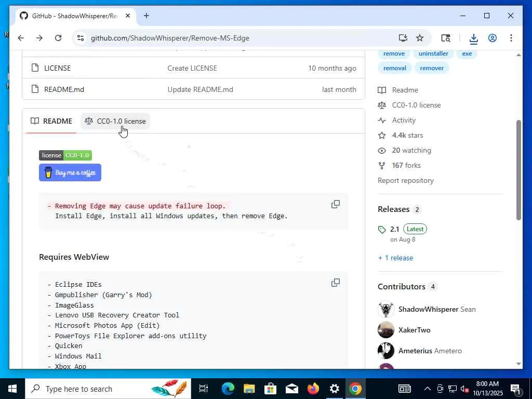Click the page vertical scrollbar thumb

(518, 170)
